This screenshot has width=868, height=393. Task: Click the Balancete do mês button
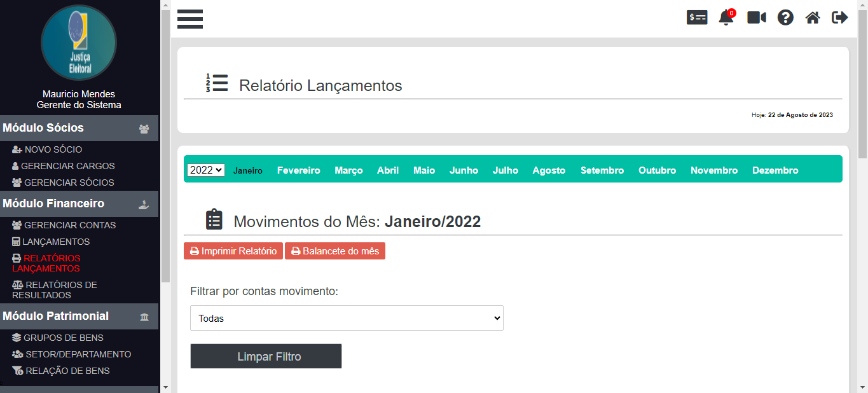pos(335,251)
